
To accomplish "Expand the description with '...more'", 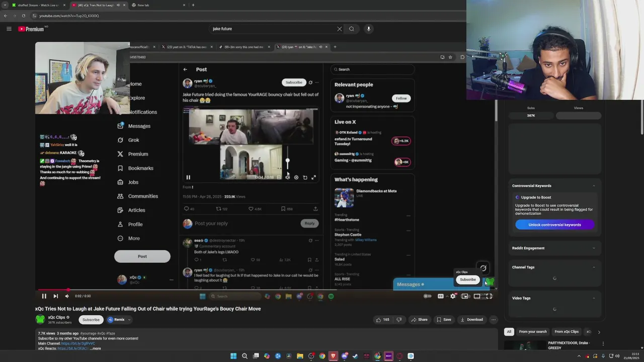I will pyautogui.click(x=95, y=348).
